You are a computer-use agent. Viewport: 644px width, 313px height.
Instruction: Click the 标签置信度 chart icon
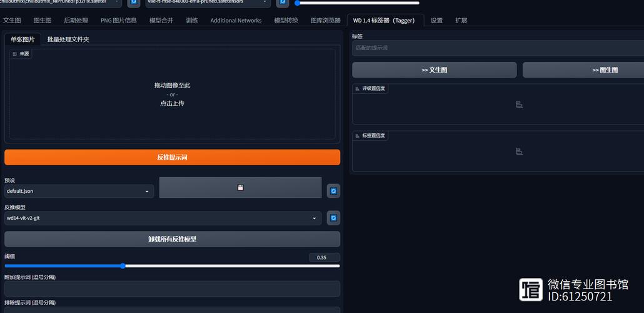[519, 151]
